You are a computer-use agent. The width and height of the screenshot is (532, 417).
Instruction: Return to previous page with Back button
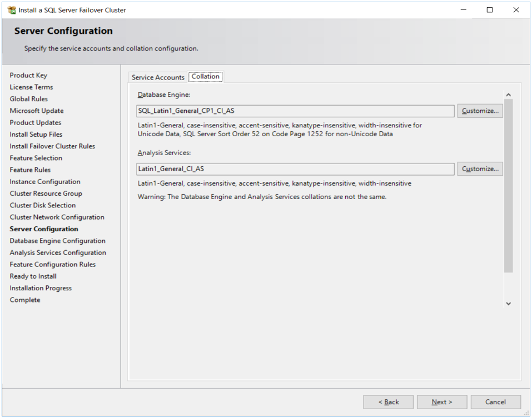[x=388, y=402]
